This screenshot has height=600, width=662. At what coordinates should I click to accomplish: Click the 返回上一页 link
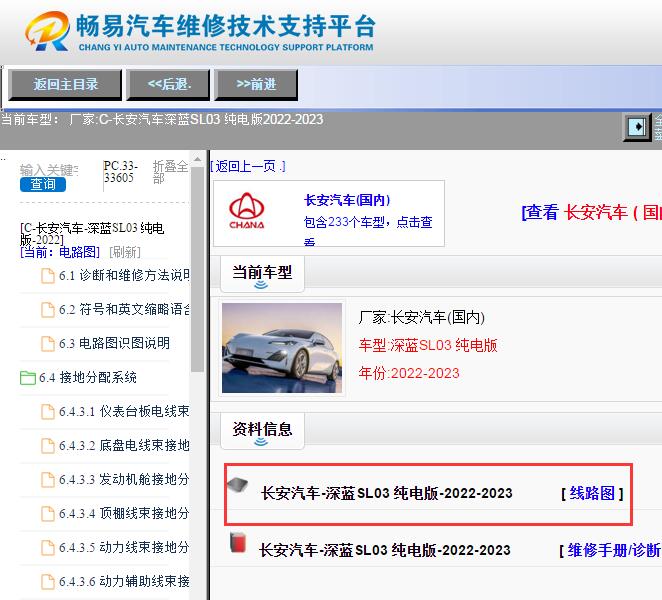(x=248, y=166)
